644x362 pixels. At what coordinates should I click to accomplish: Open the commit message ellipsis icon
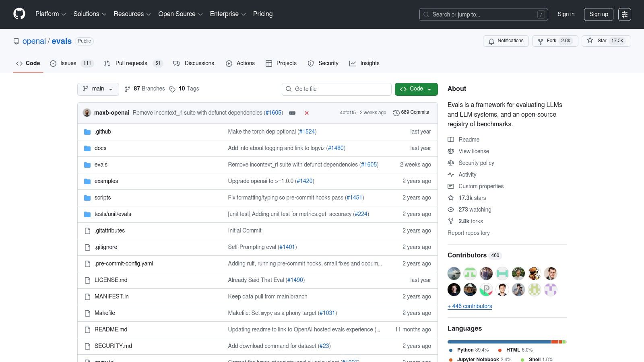coord(292,113)
